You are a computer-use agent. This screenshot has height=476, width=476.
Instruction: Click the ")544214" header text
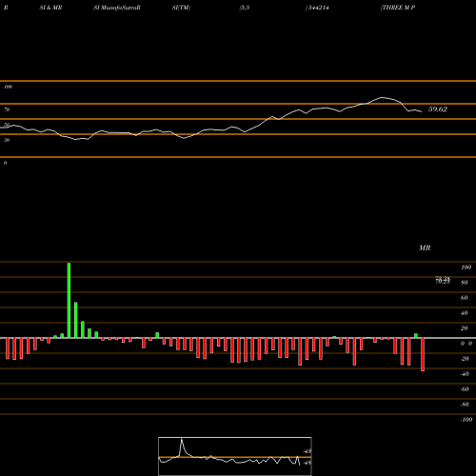(317, 8)
